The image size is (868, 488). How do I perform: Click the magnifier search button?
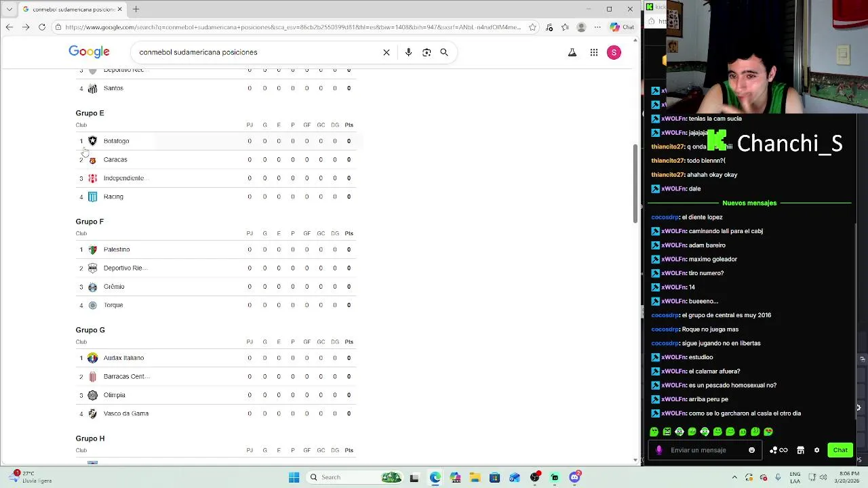444,52
